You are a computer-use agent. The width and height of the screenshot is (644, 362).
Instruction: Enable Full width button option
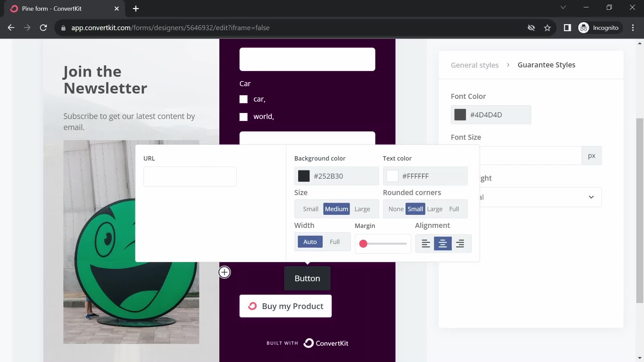(x=335, y=242)
